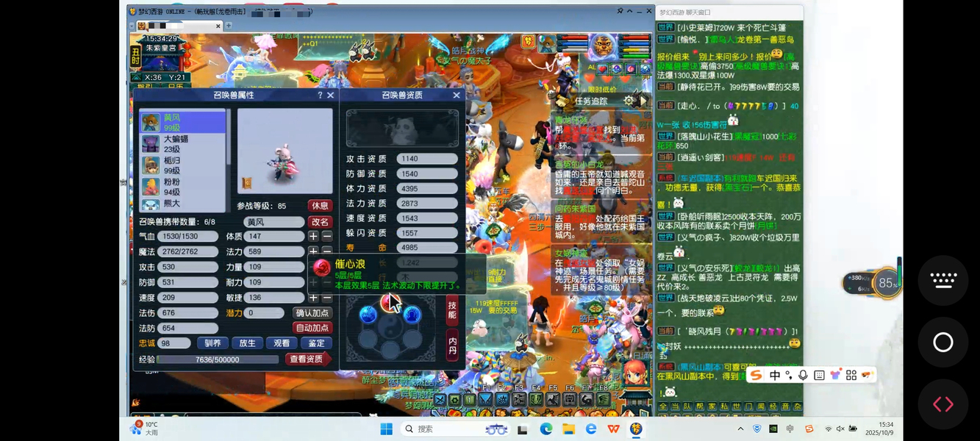Click the pet name field 黄风

pos(273,222)
